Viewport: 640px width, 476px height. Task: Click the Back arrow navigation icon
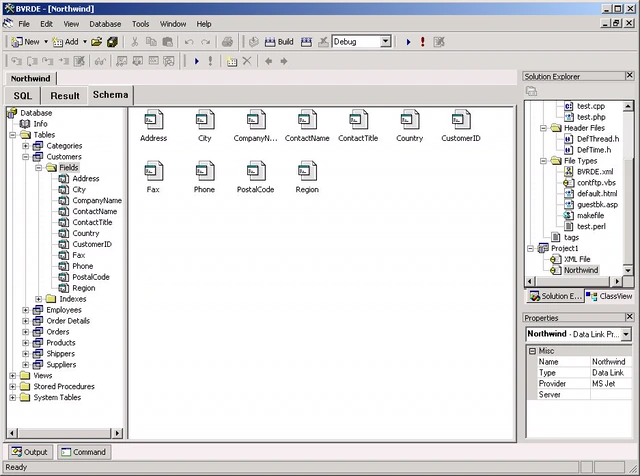tap(269, 61)
